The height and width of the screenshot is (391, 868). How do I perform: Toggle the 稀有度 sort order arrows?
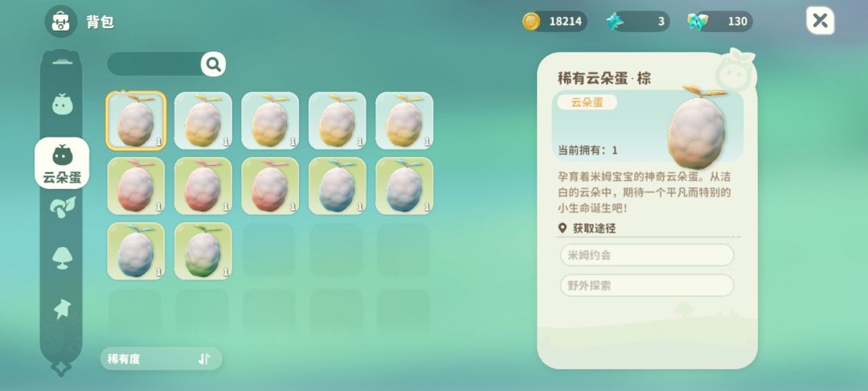203,359
